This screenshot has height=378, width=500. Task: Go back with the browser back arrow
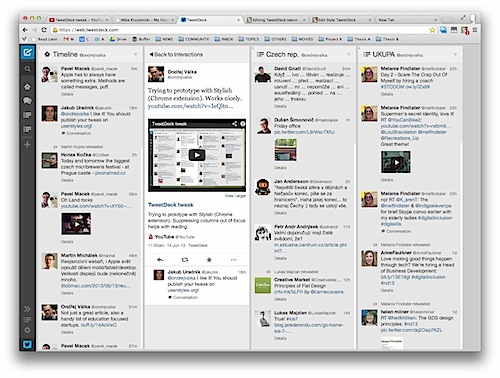pyautogui.click(x=25, y=30)
